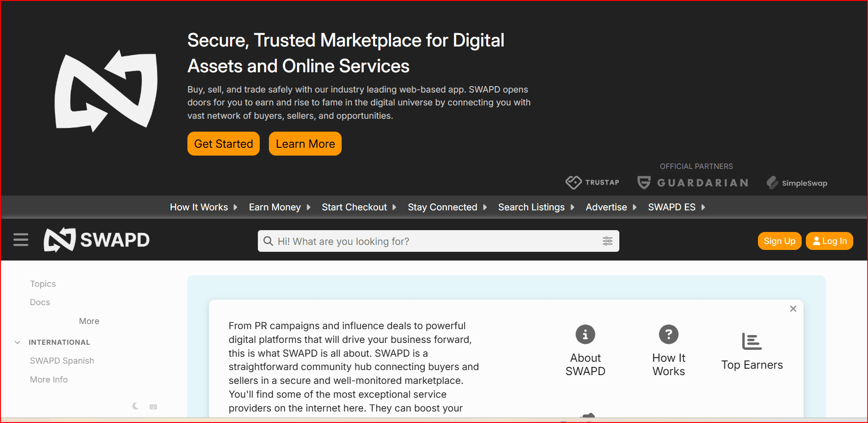Expand the Earn Money dropdown menu
Viewport: 868px width, 423px height.
pos(280,208)
